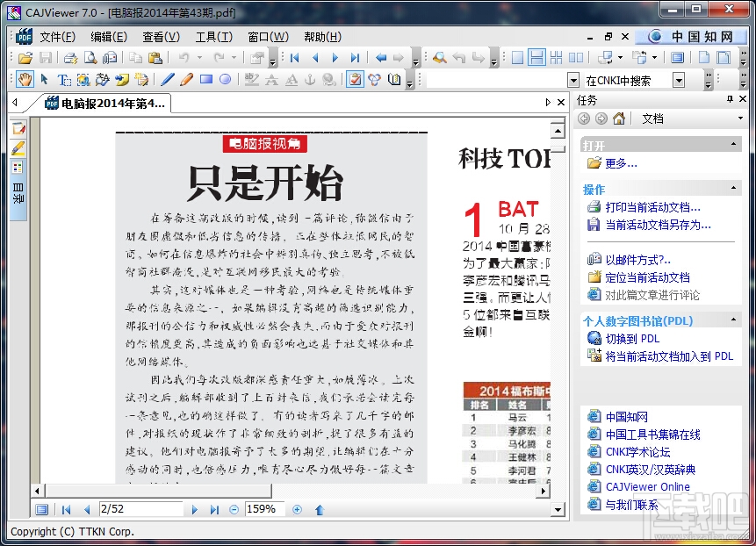Image resolution: width=756 pixels, height=546 pixels.
Task: Click the horizontal scrollbar thumb
Action: pos(158,491)
